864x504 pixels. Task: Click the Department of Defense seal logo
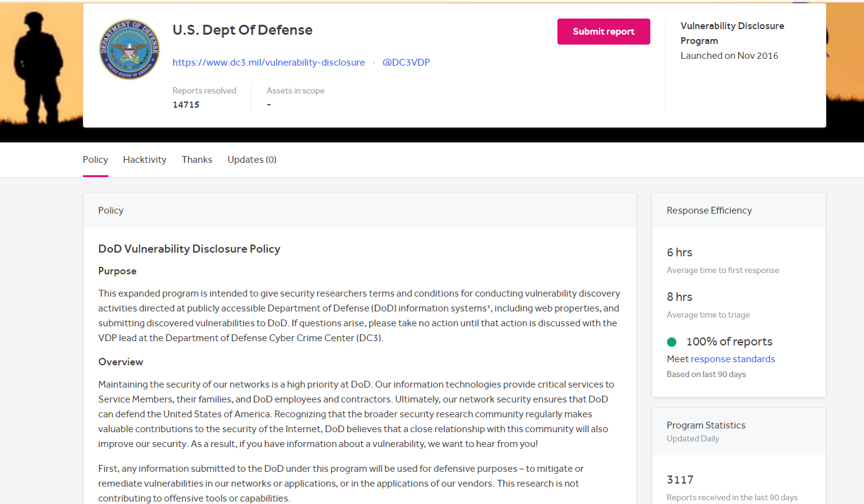(129, 50)
